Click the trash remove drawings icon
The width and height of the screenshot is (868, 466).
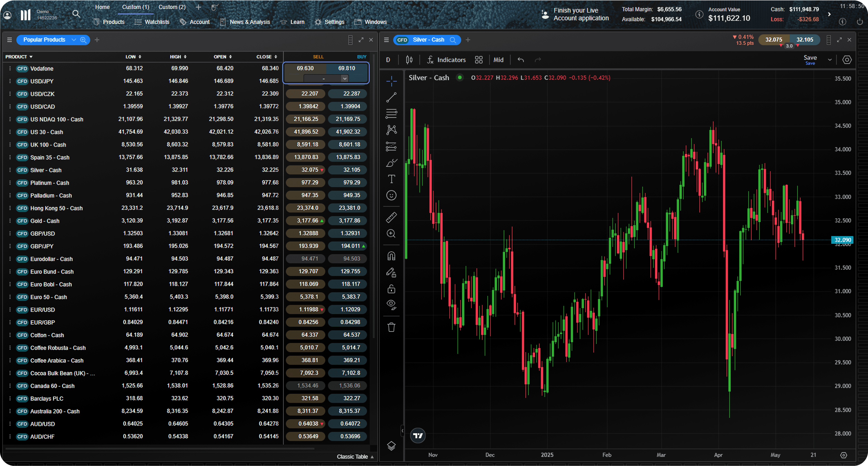(x=391, y=327)
